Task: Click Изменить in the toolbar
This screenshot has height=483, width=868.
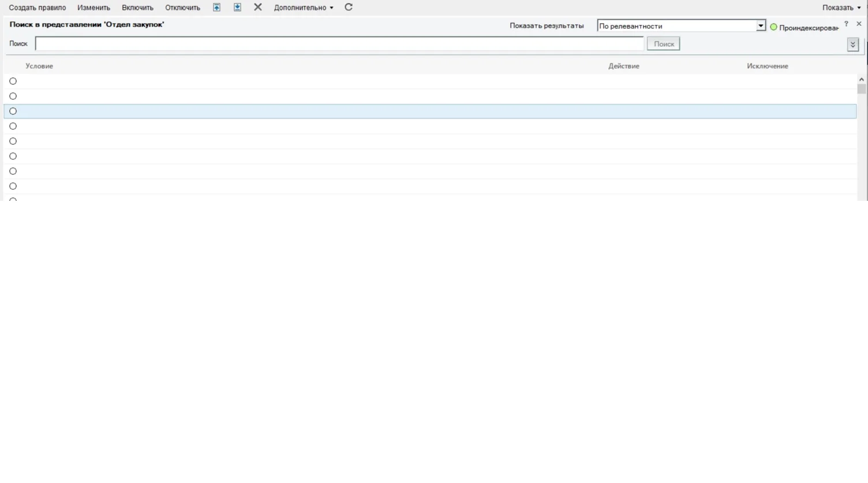Action: pyautogui.click(x=93, y=8)
